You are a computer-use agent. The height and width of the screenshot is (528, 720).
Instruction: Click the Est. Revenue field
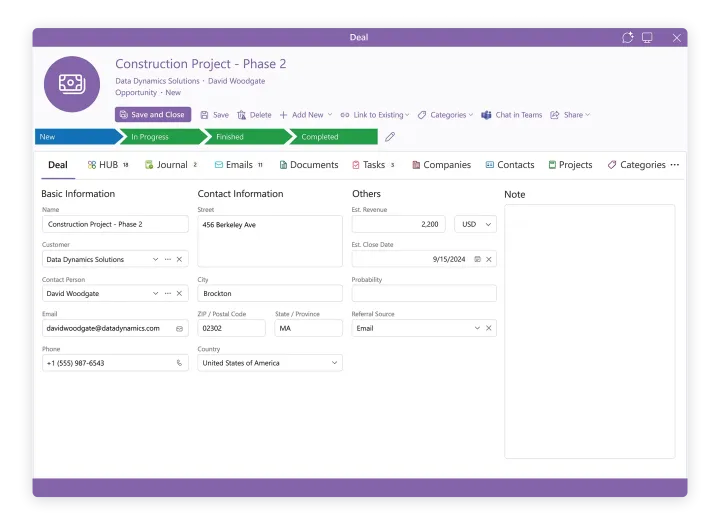pyautogui.click(x=399, y=224)
